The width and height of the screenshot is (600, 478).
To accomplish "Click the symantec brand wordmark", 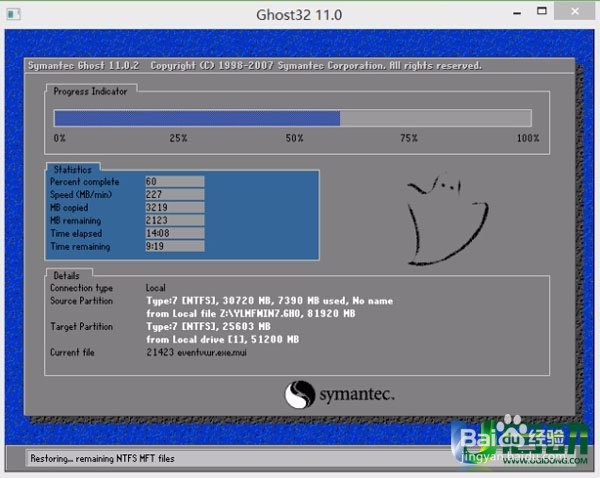I will click(357, 394).
